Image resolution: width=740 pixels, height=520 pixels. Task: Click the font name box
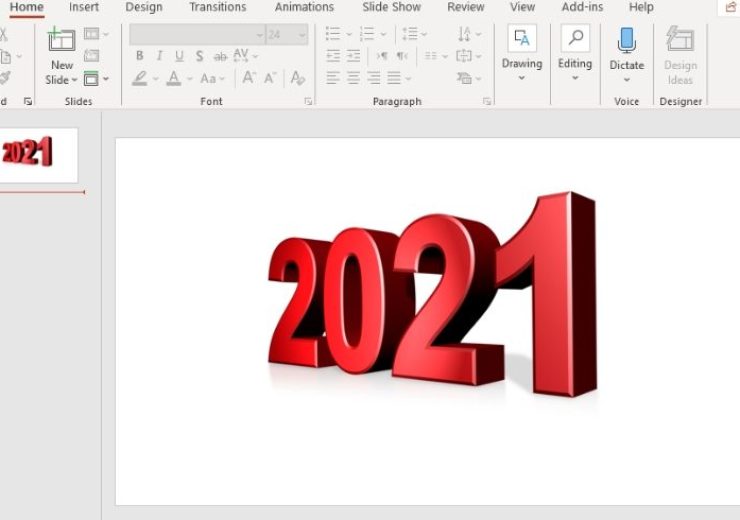(x=197, y=34)
